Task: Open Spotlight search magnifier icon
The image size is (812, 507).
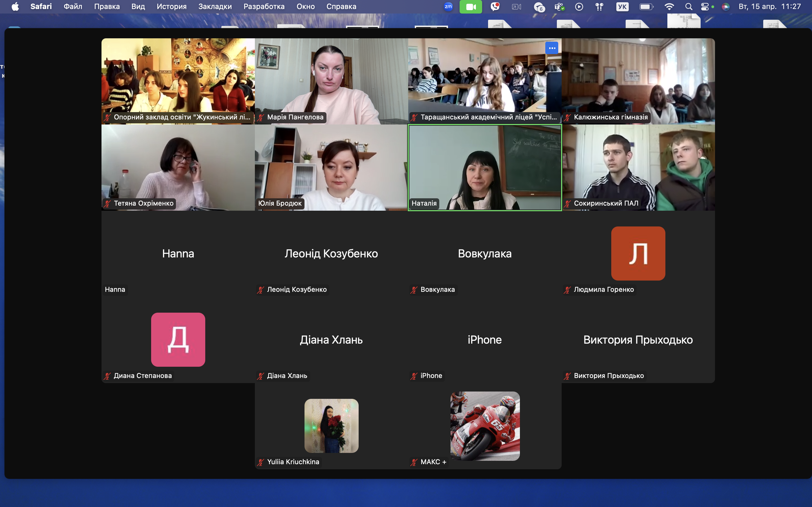Action: (689, 7)
